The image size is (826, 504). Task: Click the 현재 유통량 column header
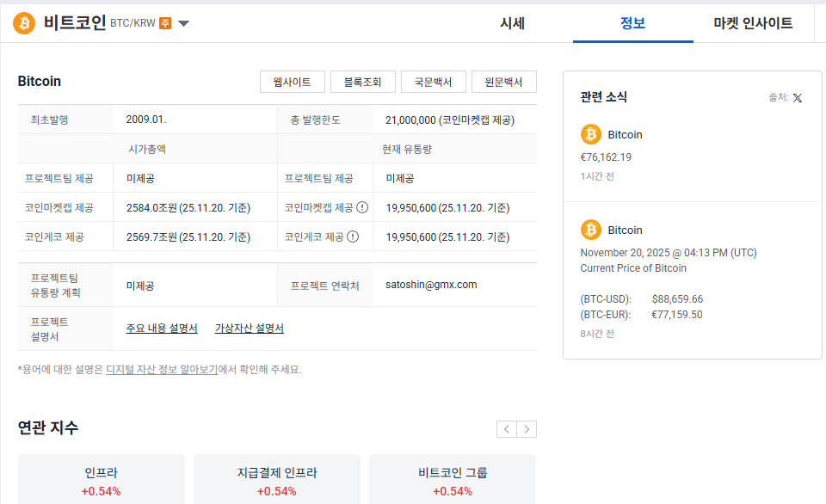[x=407, y=149]
